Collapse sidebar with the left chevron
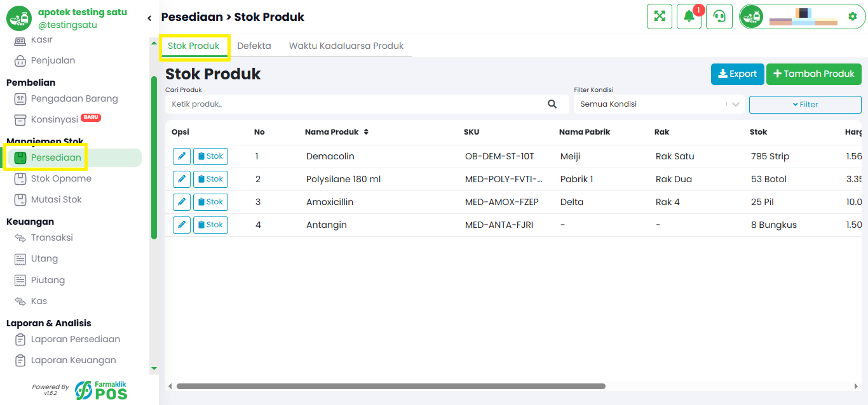 click(x=149, y=18)
